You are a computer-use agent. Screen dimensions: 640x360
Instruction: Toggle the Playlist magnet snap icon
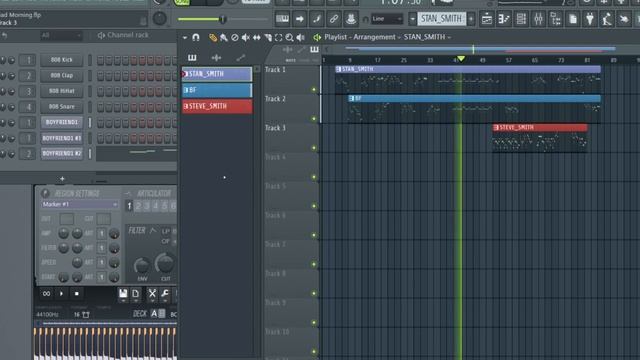pos(196,38)
